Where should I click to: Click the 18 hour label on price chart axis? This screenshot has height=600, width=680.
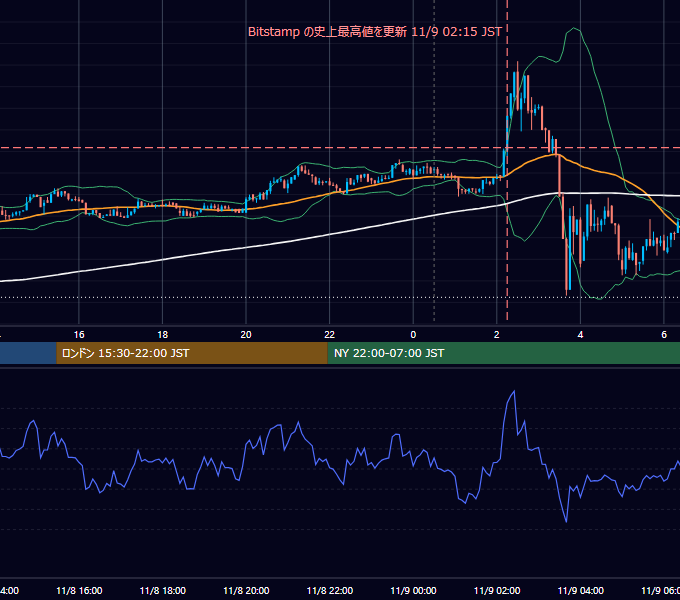(162, 334)
